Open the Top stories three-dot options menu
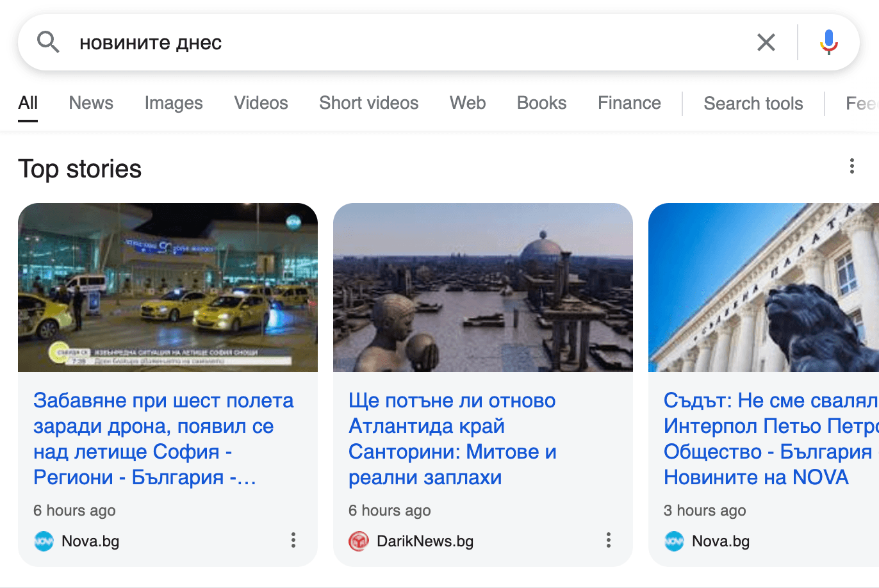 pos(852,167)
